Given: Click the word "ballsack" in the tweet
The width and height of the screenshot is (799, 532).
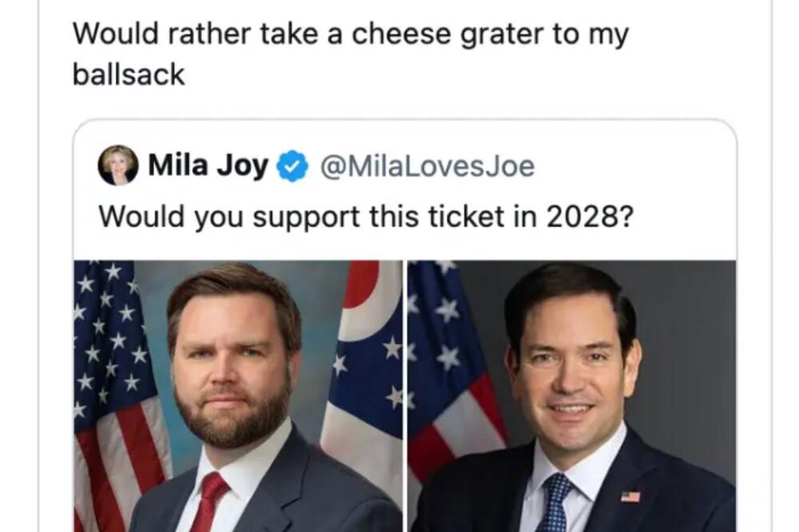Looking at the screenshot, I should point(129,74).
